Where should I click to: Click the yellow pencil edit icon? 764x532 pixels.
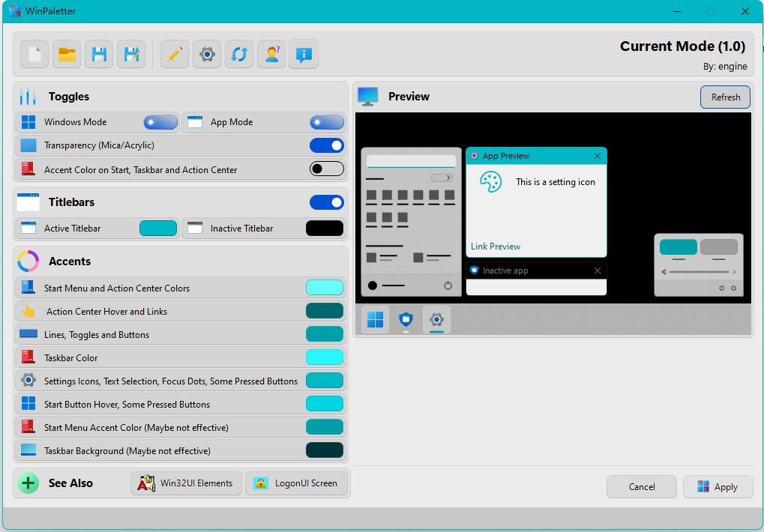pos(175,54)
